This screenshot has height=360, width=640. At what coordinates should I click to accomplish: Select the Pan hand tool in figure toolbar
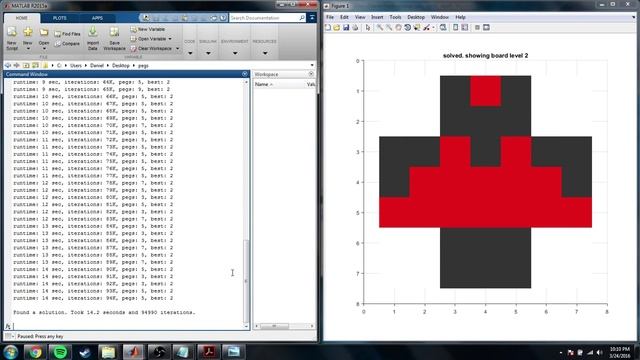398,27
